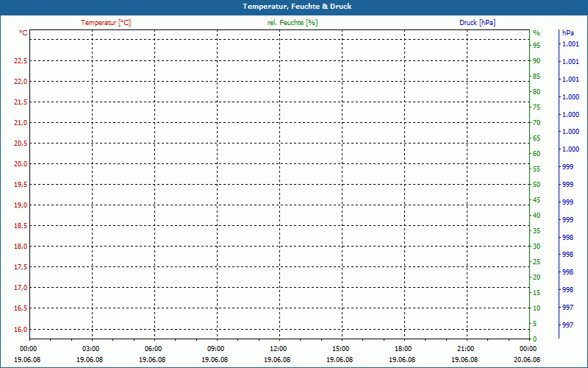The width and height of the screenshot is (588, 368).
Task: Click the '09:00' time axis label
Action: [x=215, y=349]
